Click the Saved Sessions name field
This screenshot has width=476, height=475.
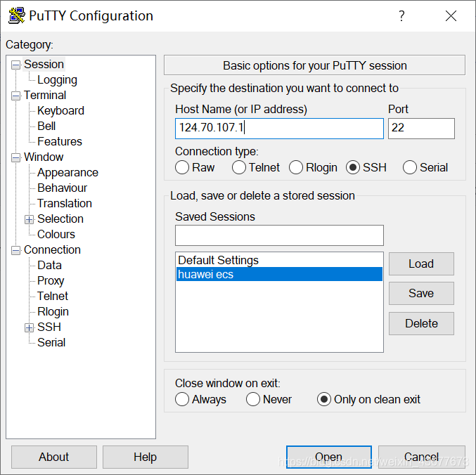click(279, 235)
